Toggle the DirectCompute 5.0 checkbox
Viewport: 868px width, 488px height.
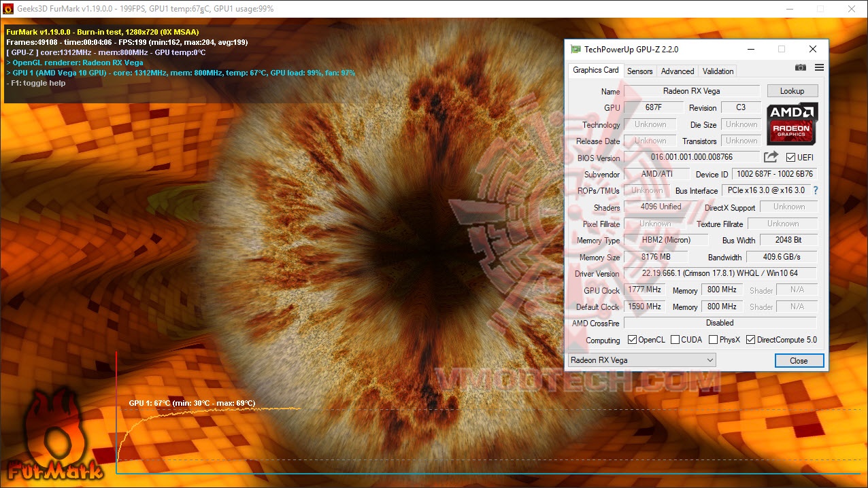pos(750,340)
